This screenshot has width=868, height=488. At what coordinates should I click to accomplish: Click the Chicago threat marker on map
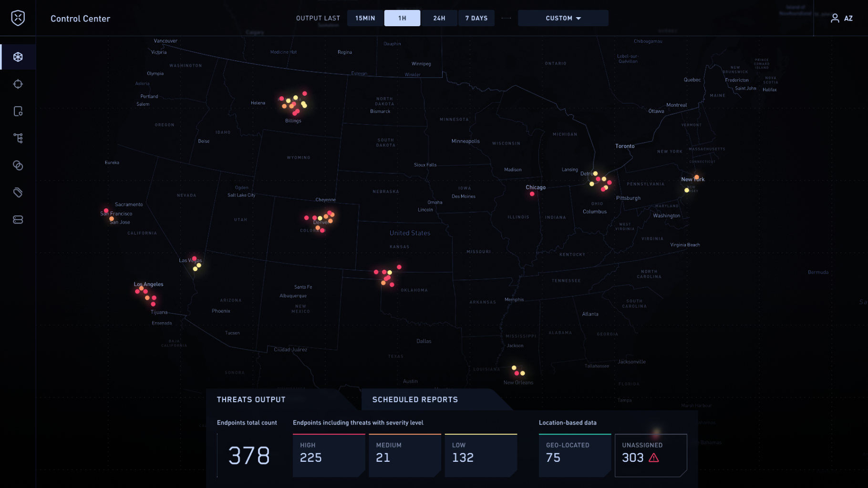[532, 194]
